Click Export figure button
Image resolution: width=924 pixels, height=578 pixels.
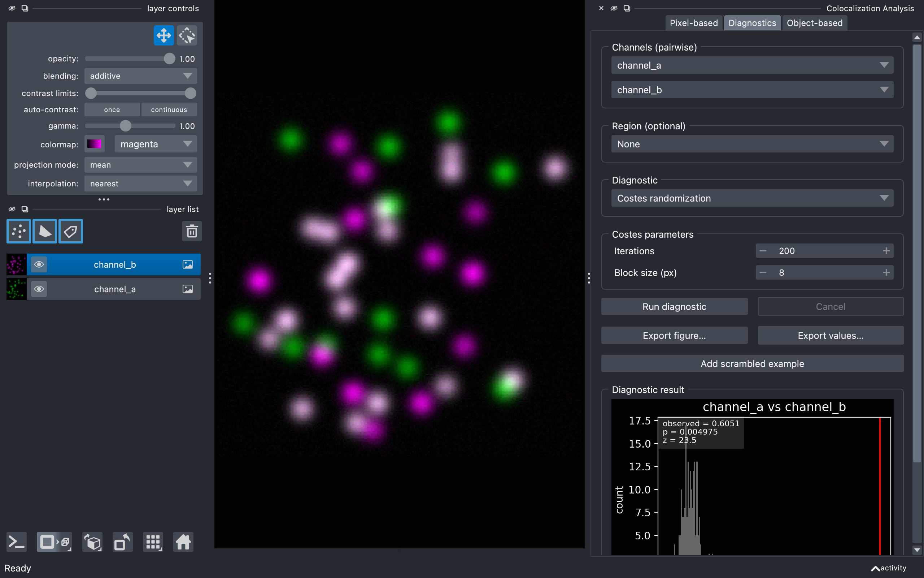pyautogui.click(x=674, y=336)
